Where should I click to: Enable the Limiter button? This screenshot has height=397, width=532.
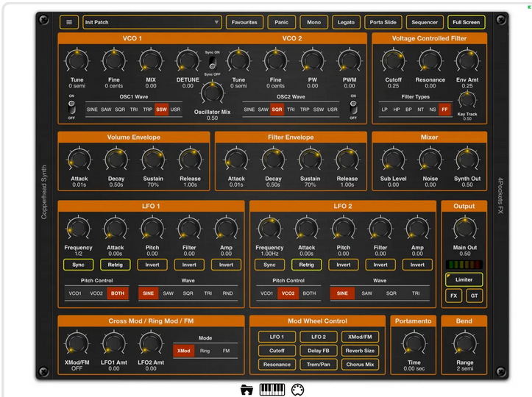(x=464, y=279)
